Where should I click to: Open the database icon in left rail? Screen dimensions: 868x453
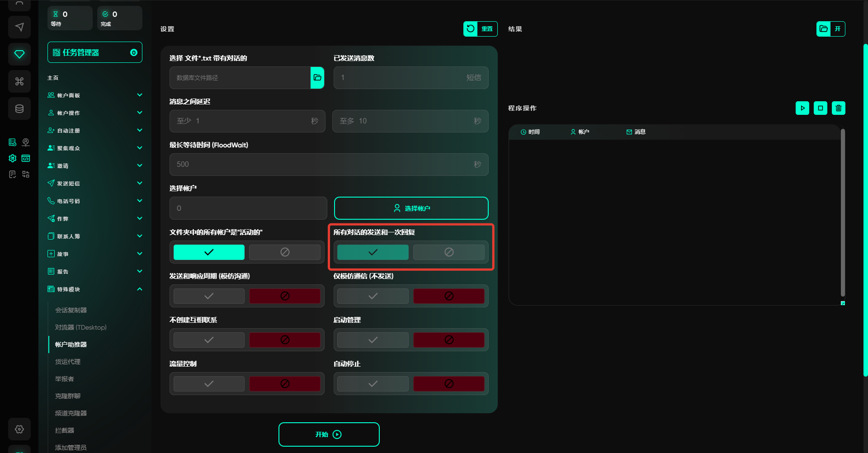coord(19,109)
